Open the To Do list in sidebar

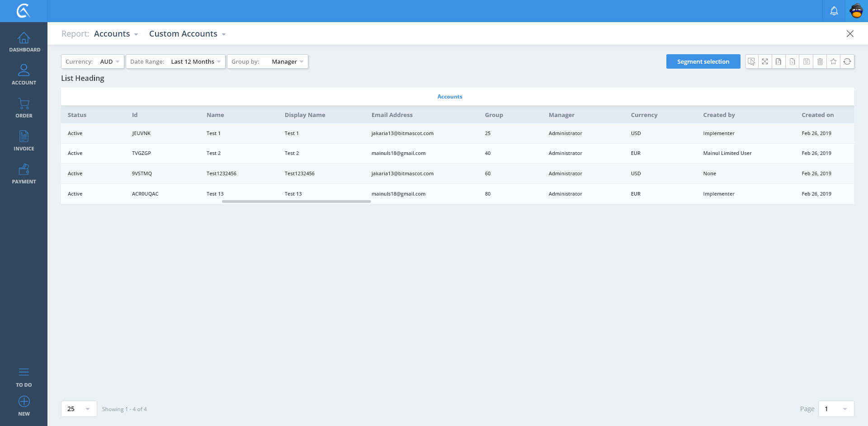pos(24,377)
